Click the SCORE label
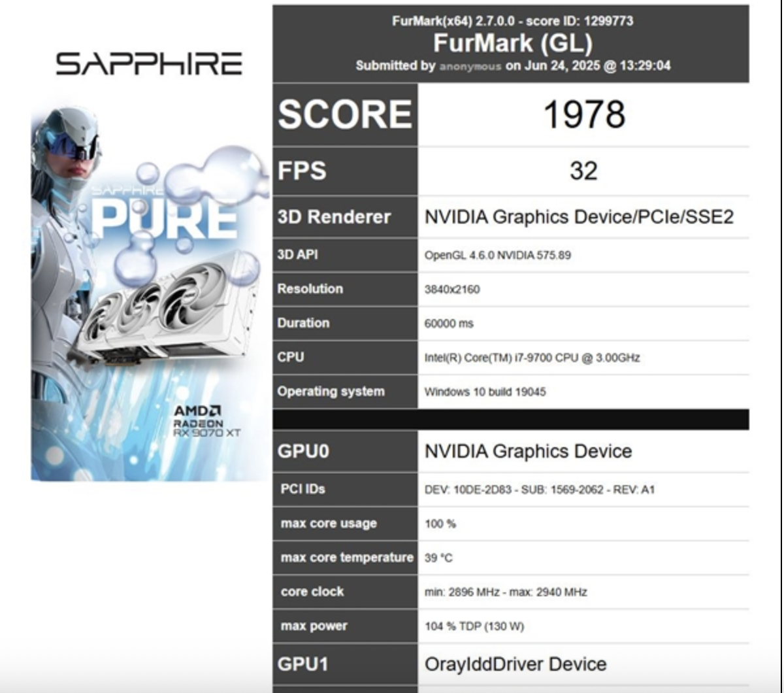Viewport: 784px width, 693px height. (345, 114)
